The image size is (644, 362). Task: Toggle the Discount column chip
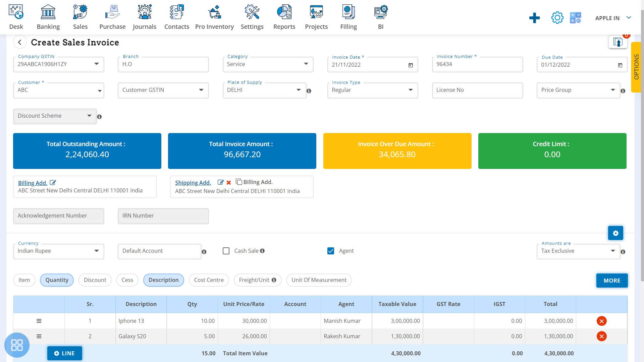tap(95, 280)
